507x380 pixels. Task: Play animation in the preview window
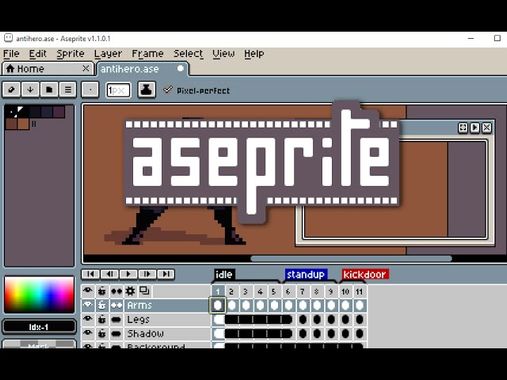tap(475, 127)
